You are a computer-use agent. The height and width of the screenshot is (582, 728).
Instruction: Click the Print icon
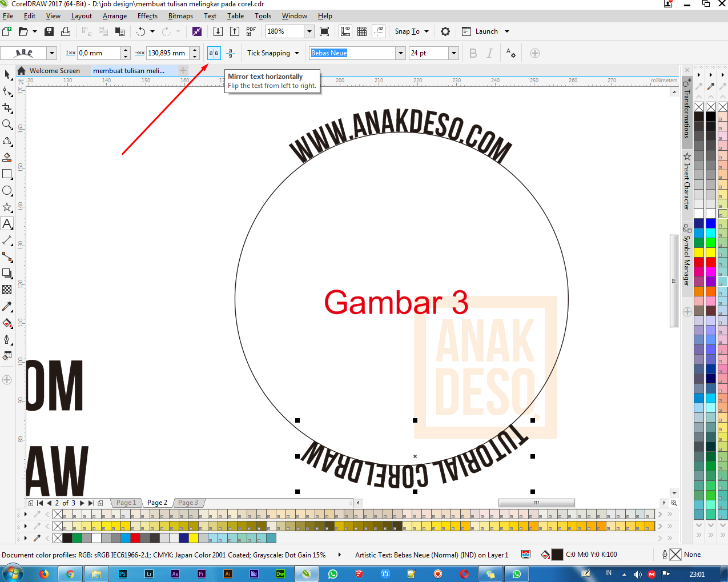point(66,31)
